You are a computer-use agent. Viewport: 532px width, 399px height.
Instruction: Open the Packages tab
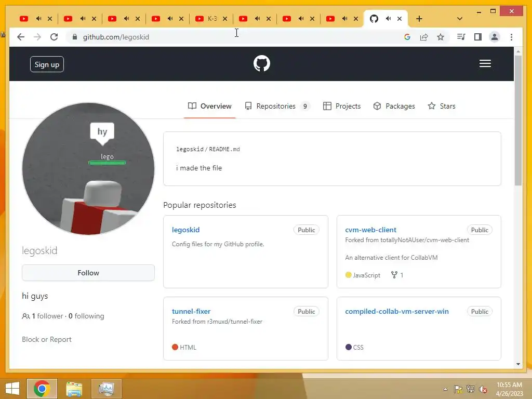click(394, 106)
